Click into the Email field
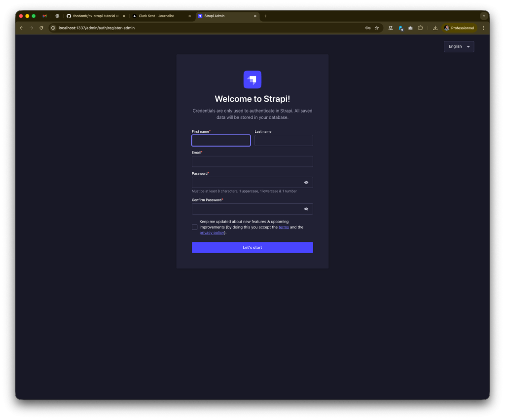 click(x=252, y=161)
